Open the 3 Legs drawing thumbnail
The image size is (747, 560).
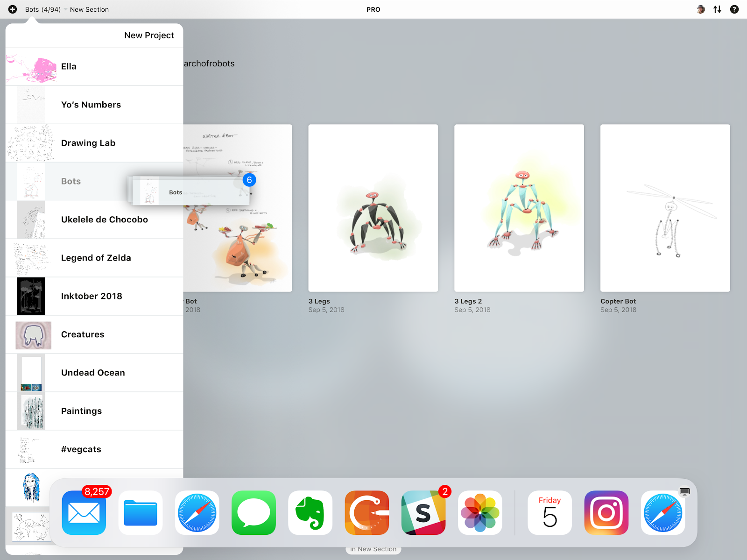pos(373,208)
